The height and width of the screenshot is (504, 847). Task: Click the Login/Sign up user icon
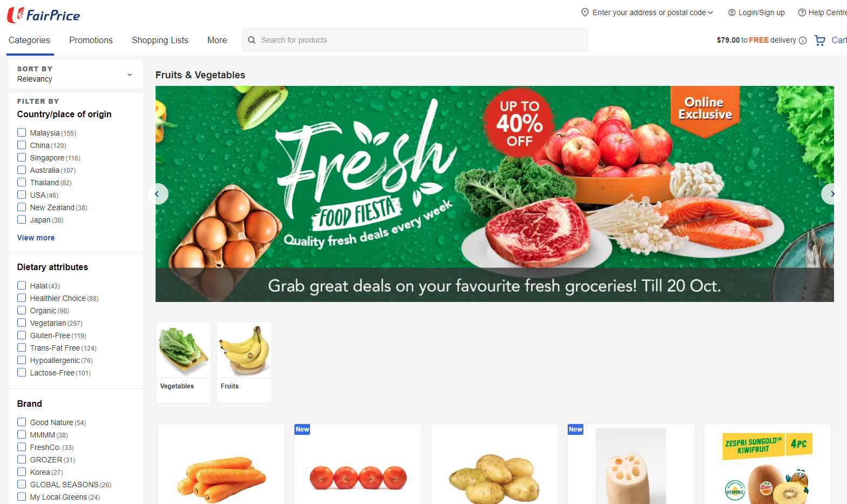click(x=731, y=12)
